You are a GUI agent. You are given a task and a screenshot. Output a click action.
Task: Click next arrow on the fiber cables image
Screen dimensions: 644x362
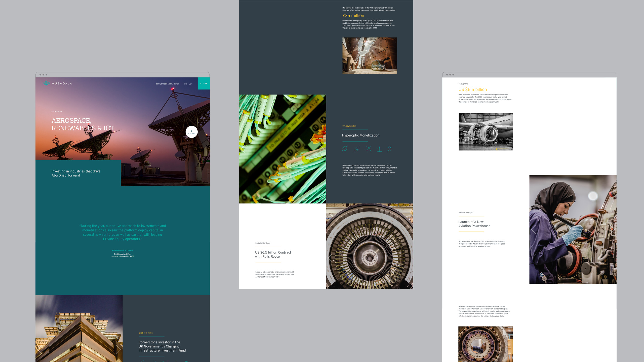[322, 149]
